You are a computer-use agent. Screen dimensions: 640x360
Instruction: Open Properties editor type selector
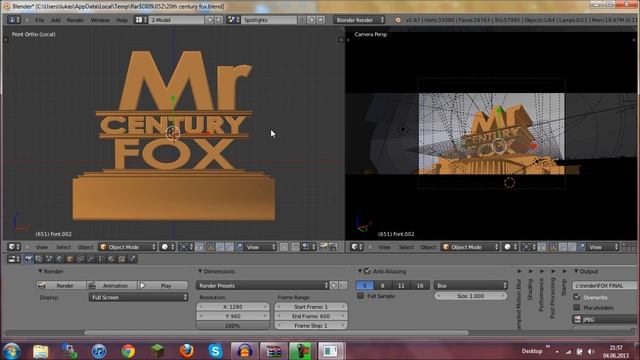(14, 259)
